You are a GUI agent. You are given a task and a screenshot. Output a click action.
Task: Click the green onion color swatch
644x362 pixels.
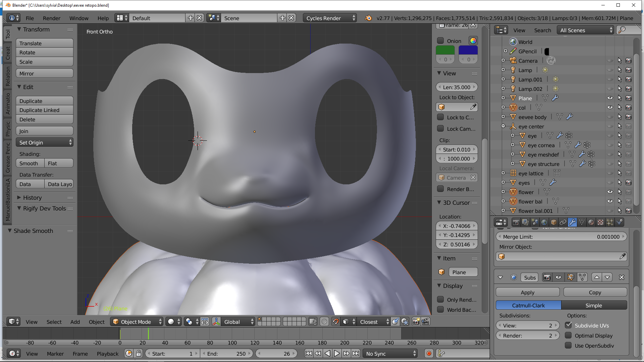coord(445,50)
